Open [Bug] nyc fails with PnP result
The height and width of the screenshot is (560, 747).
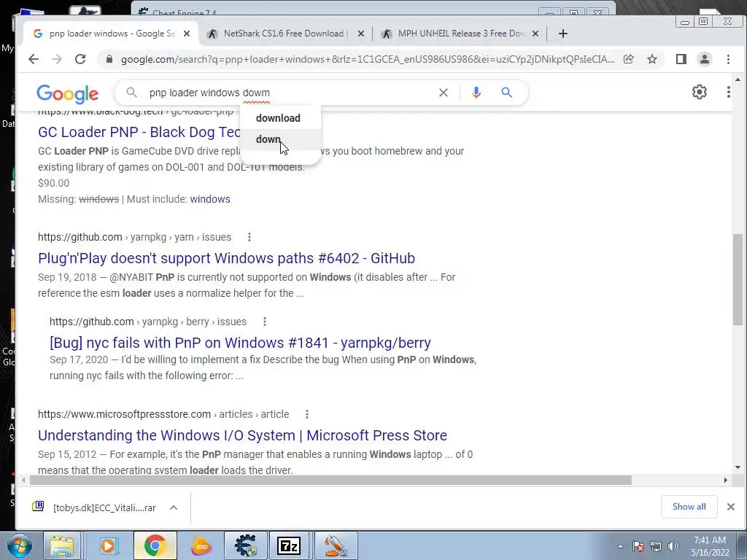[x=240, y=343]
